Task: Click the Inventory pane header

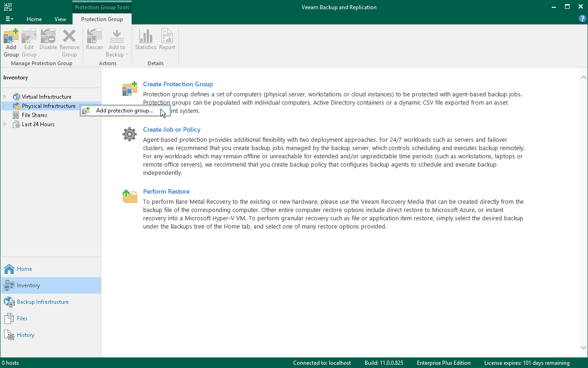Action: tap(16, 78)
